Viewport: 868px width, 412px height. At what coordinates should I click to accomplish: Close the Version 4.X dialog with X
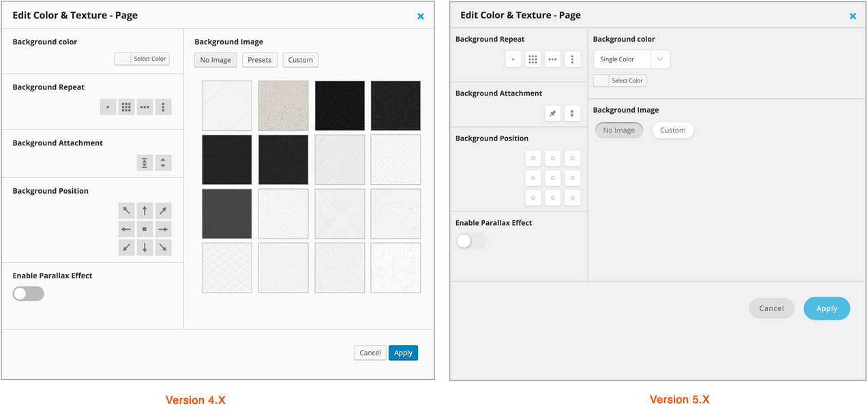coord(421,16)
